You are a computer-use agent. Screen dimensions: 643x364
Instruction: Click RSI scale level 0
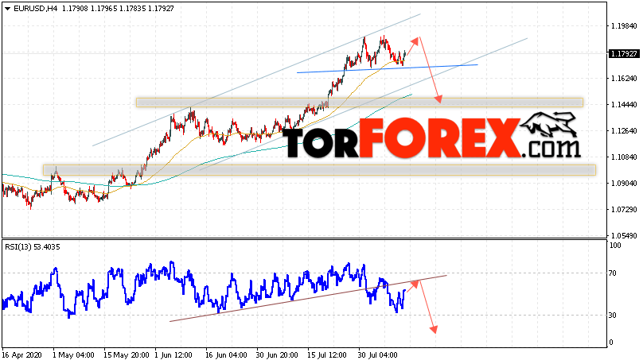(x=611, y=343)
